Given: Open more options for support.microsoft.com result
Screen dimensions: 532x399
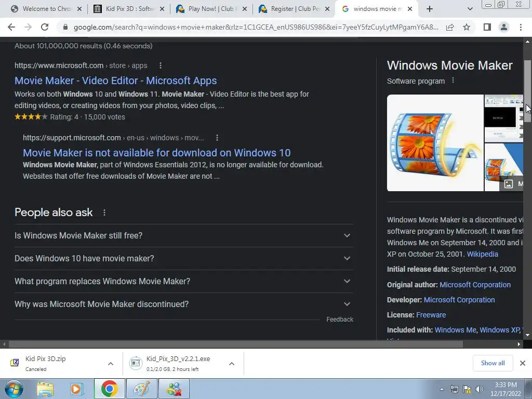Looking at the screenshot, I should [x=217, y=138].
